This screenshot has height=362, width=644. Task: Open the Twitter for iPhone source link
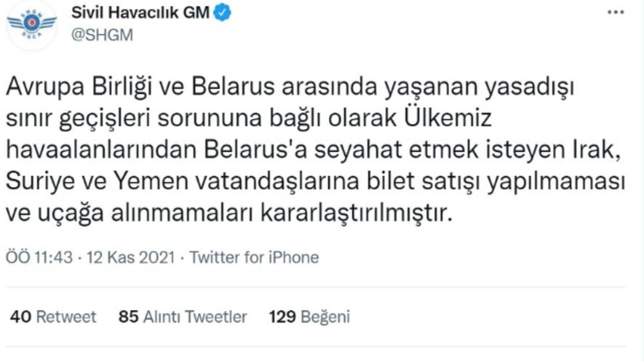point(254,257)
